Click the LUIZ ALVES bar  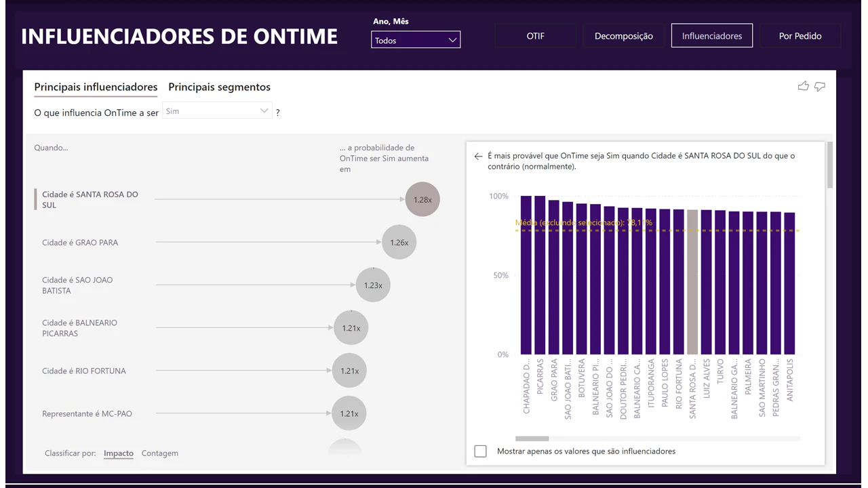pyautogui.click(x=707, y=282)
